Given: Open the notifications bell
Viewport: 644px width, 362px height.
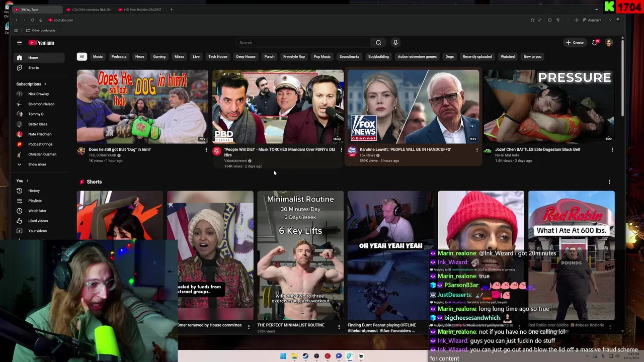Looking at the screenshot, I should (x=595, y=43).
